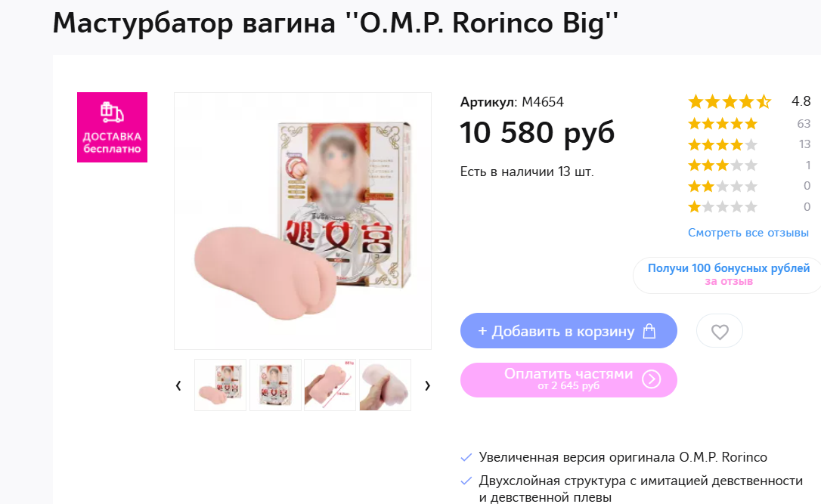
Task: Filter reviews by four-star row
Action: 748,144
